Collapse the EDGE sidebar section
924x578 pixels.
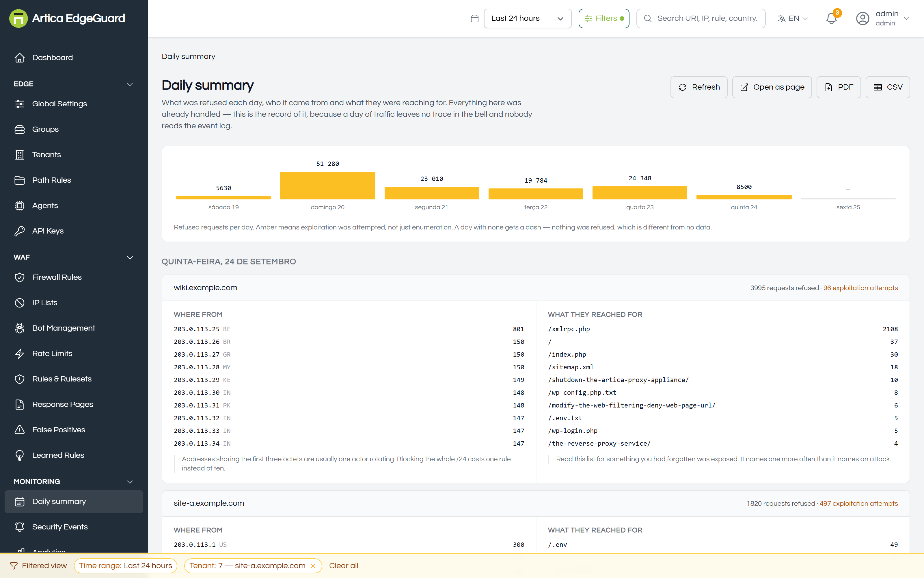130,84
